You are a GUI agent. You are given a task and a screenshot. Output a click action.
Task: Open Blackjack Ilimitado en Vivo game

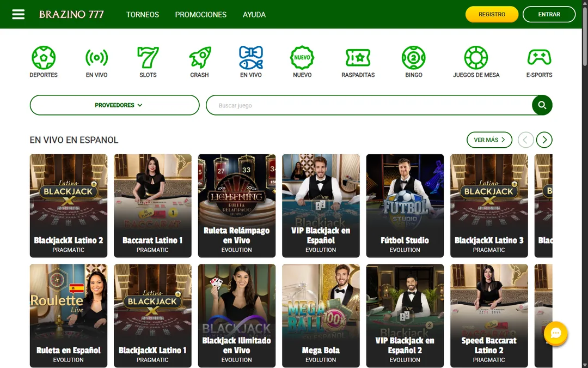[x=237, y=316]
